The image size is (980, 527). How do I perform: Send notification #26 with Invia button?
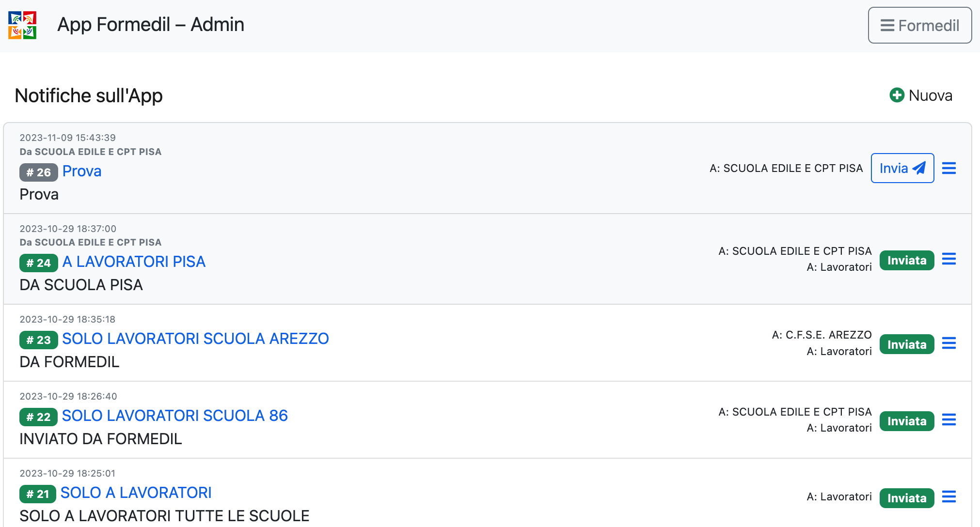pyautogui.click(x=902, y=168)
